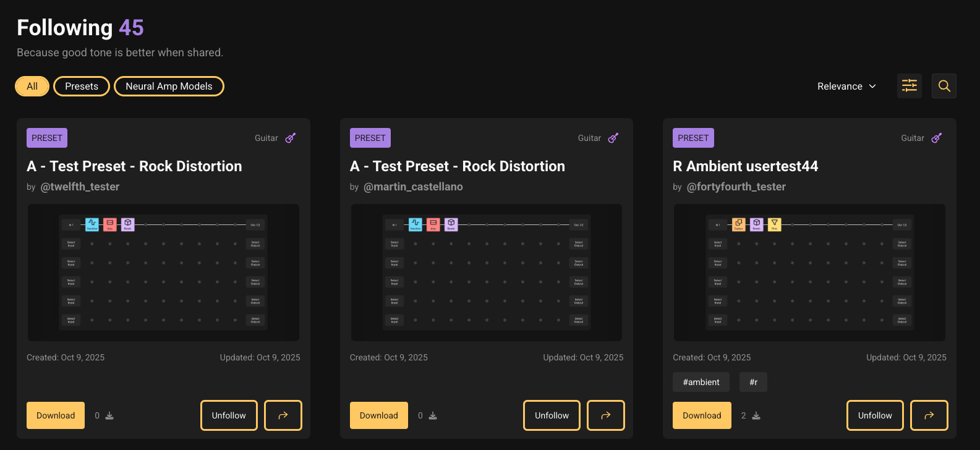This screenshot has width=980, height=450.
Task: Download the twelfth_tester Rock Distortion preset
Action: tap(56, 415)
